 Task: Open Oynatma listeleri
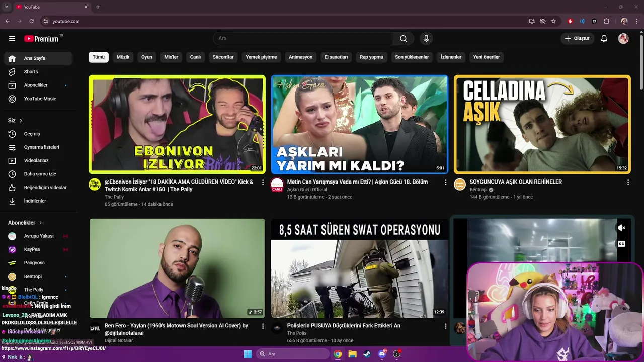pos(38,147)
